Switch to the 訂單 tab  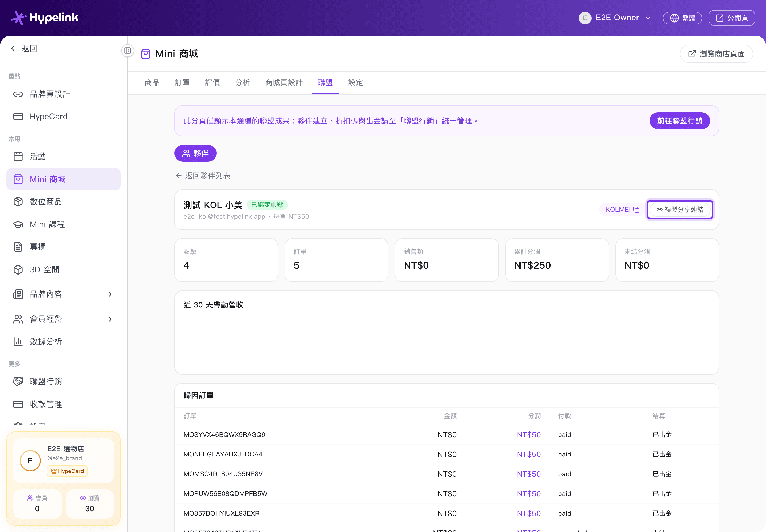(182, 83)
